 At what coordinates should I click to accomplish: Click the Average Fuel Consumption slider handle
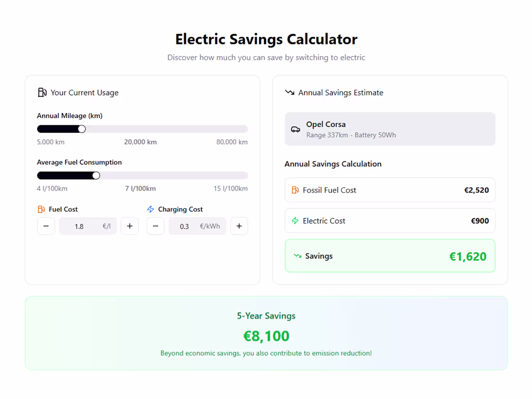96,175
